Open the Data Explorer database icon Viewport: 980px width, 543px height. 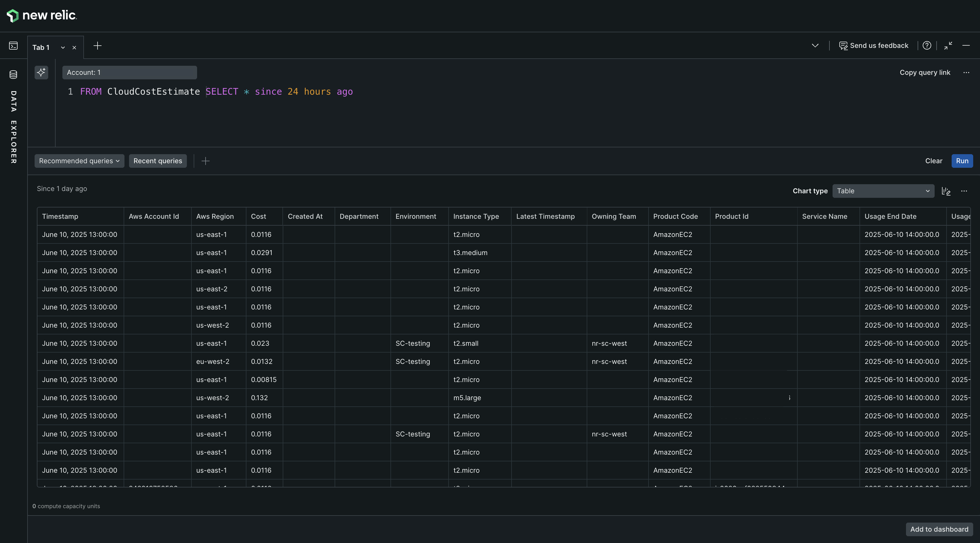pos(13,75)
